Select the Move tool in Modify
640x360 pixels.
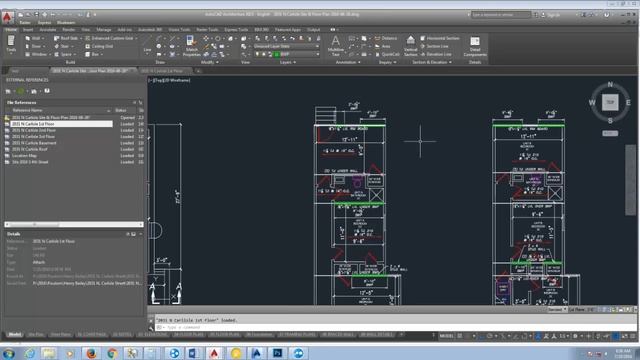pyautogui.click(x=206, y=38)
